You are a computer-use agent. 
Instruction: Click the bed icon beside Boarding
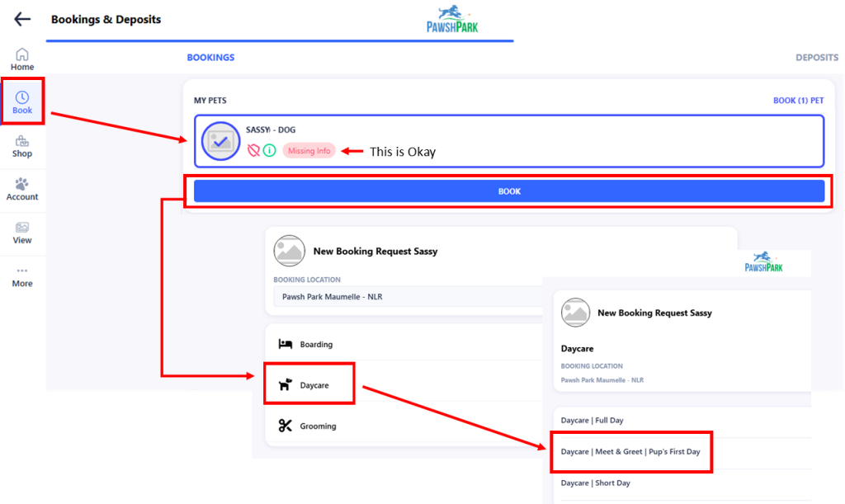285,344
